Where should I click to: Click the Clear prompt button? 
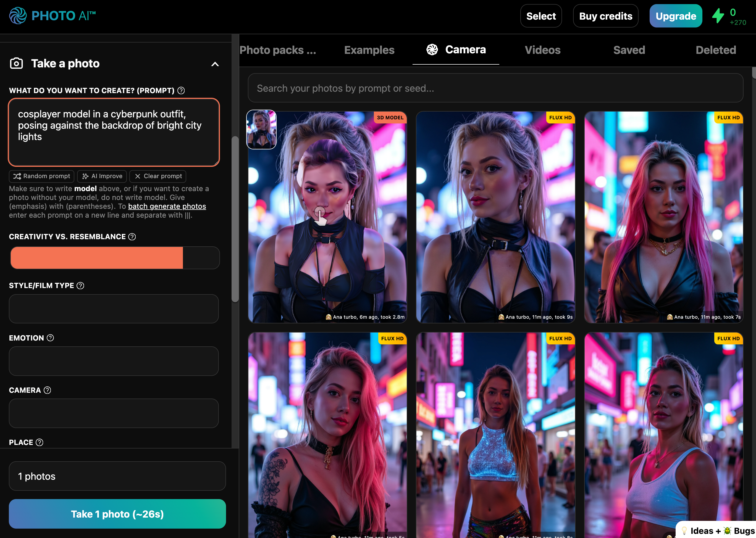point(158,176)
